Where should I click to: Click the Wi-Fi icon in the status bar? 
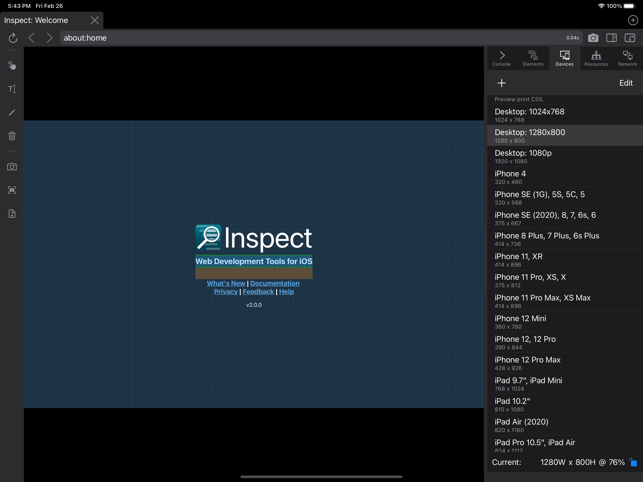[602, 6]
